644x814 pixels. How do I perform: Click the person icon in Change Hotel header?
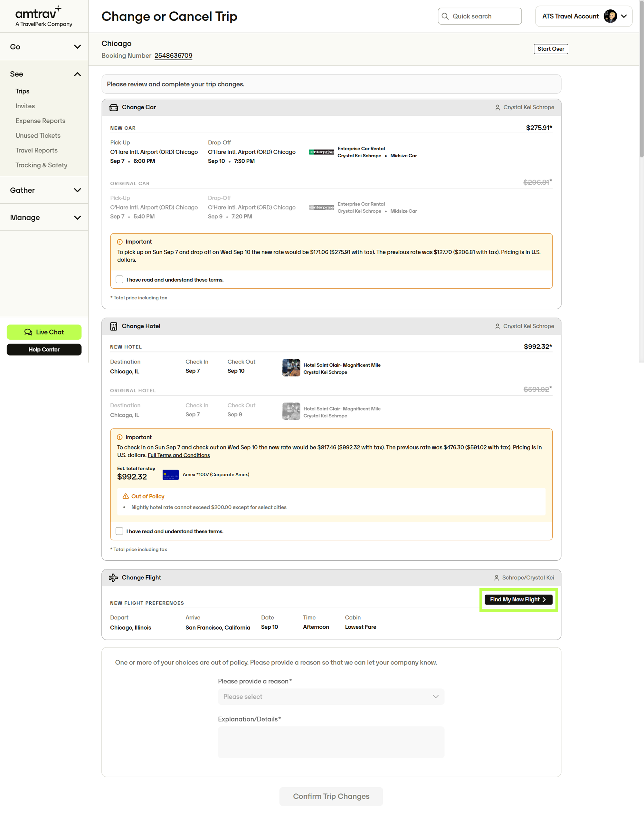[x=497, y=326]
